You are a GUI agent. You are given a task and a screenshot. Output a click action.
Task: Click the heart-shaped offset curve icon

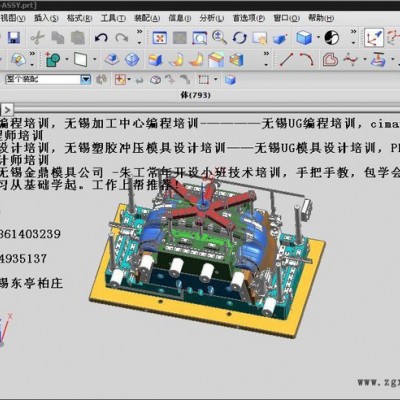(x=330, y=60)
